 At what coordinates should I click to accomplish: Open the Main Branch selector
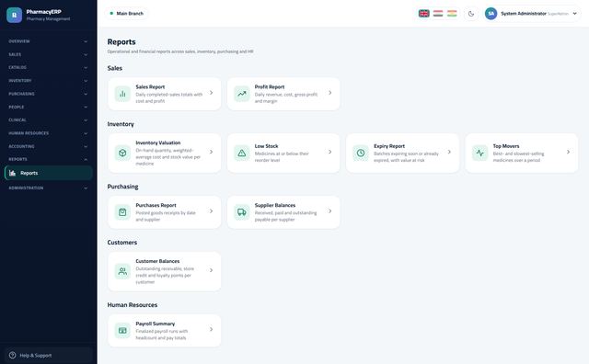click(x=127, y=14)
